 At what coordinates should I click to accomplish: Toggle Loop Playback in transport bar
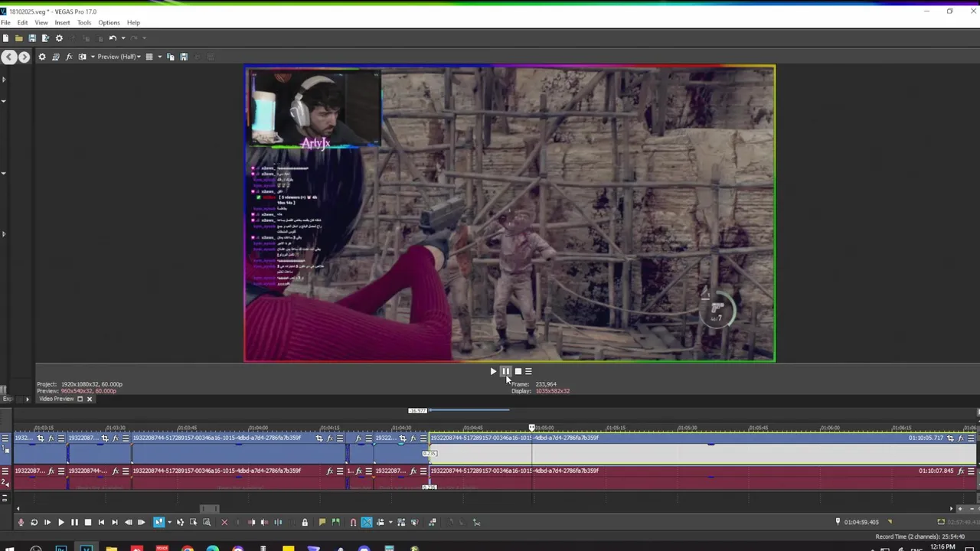click(x=34, y=522)
